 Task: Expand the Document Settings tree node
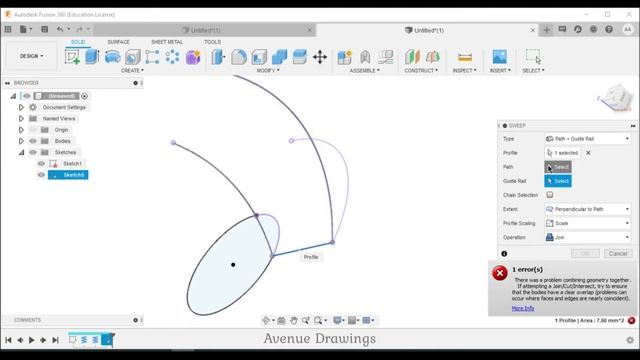[x=21, y=107]
